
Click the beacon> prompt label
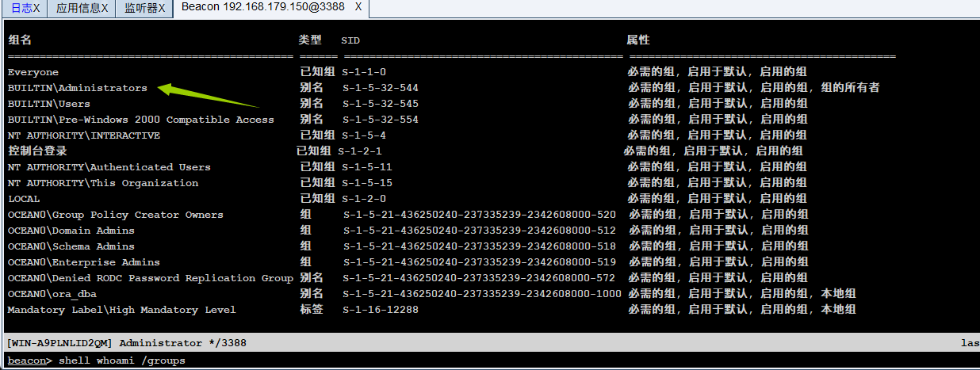click(x=30, y=360)
